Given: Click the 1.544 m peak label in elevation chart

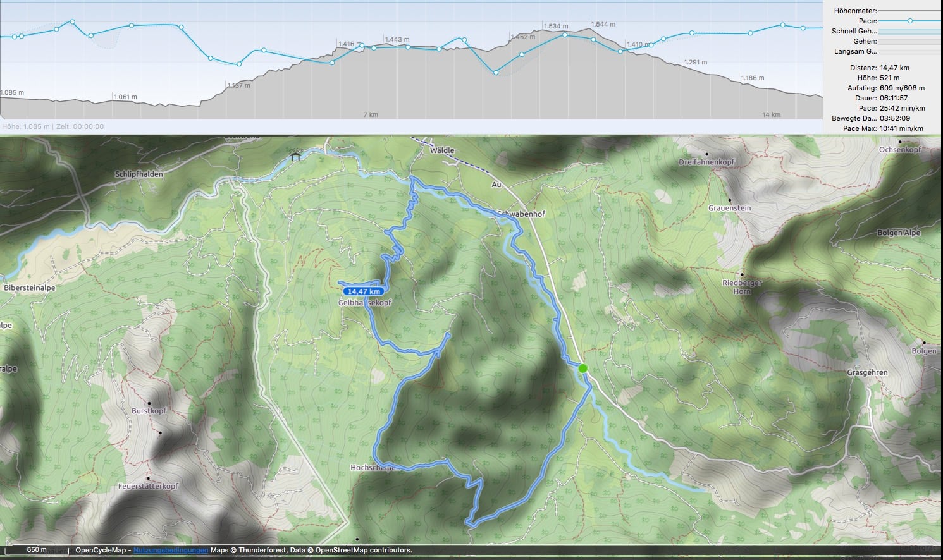Looking at the screenshot, I should (603, 25).
